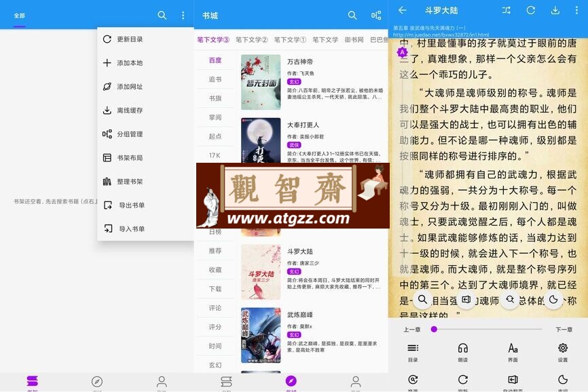Select 时间 in the 书城 sidebar

[x=215, y=347]
